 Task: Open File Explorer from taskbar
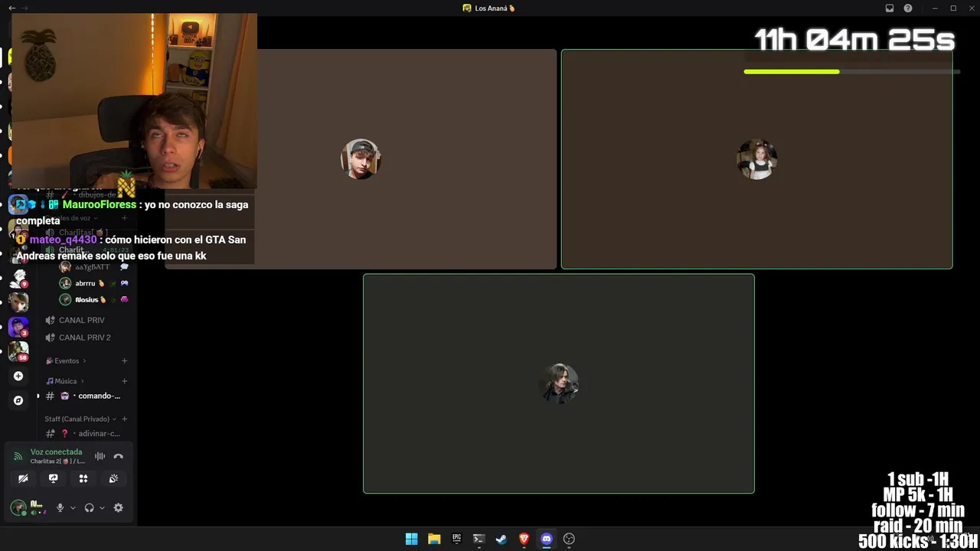tap(434, 539)
